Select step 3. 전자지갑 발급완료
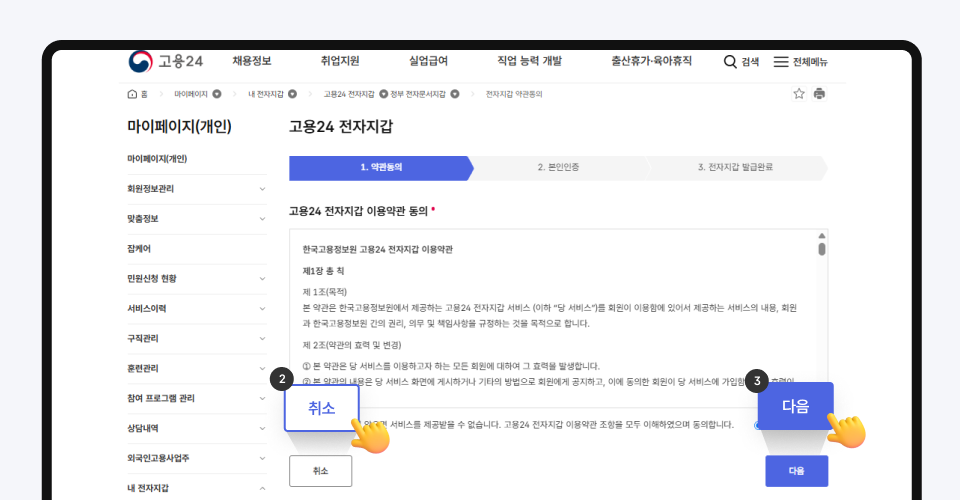 735,168
